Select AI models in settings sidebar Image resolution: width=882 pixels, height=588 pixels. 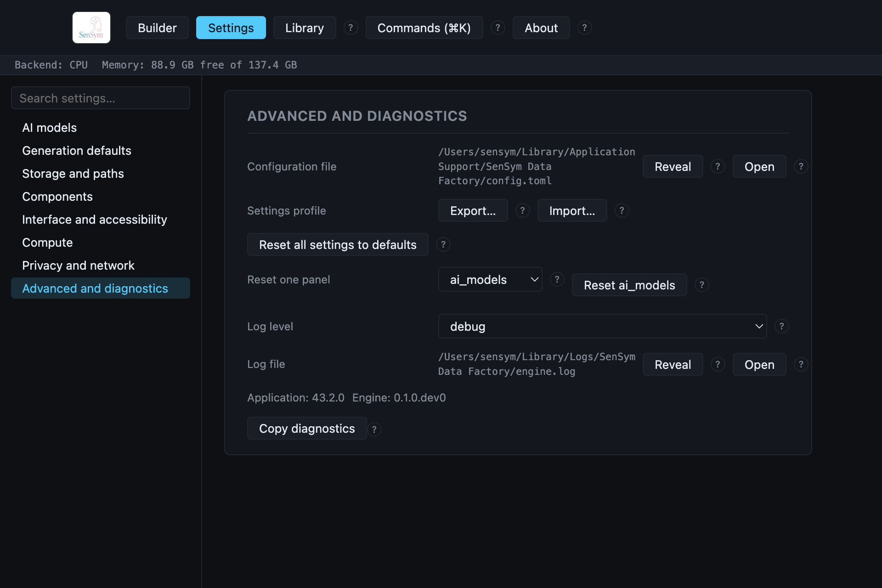coord(101,128)
